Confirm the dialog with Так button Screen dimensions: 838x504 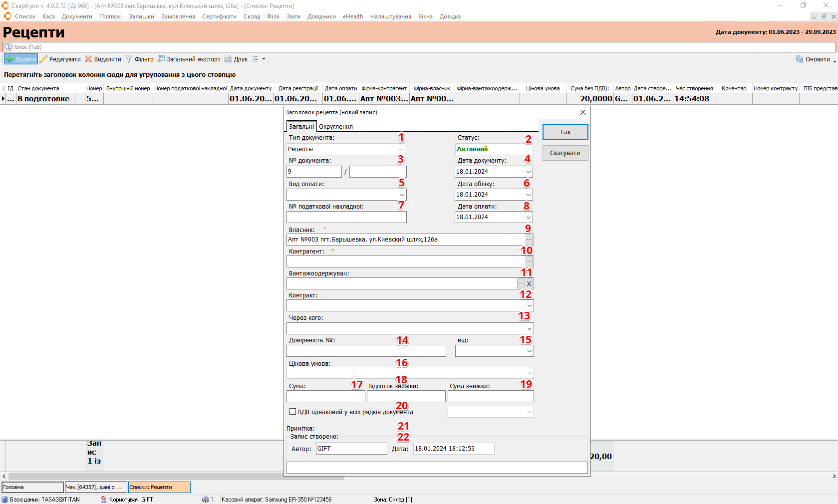tap(565, 132)
